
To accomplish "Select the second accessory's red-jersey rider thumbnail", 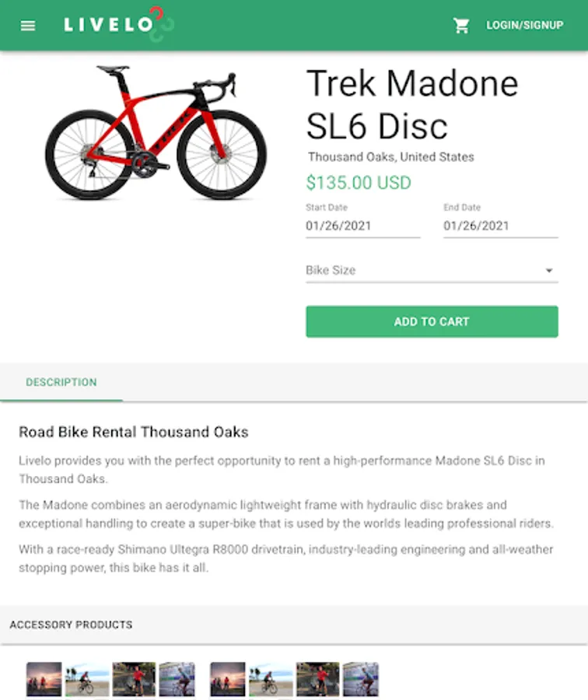I will tap(317, 679).
